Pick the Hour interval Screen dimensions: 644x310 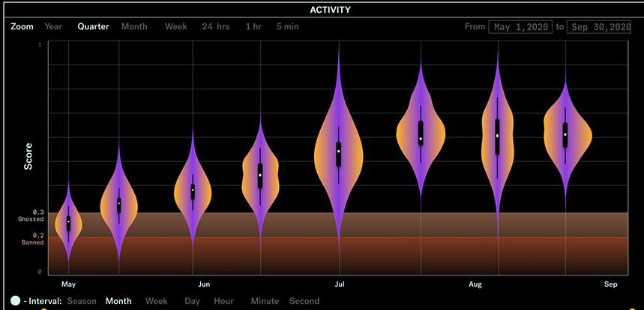223,301
